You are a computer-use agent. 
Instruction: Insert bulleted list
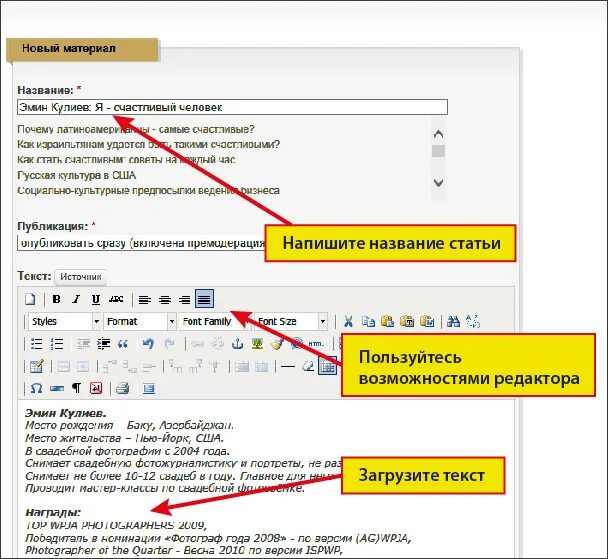pos(36,344)
